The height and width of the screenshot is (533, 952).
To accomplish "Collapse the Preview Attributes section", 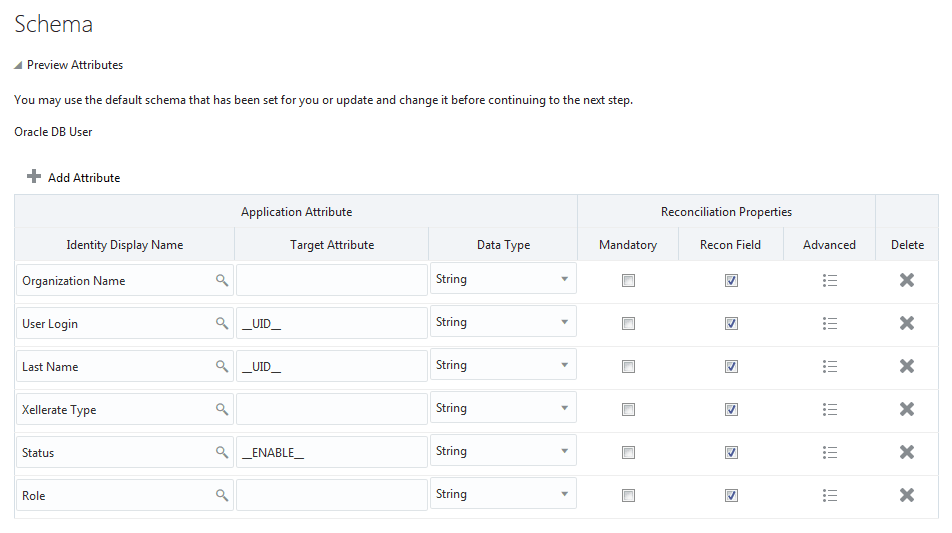I will click(x=18, y=65).
